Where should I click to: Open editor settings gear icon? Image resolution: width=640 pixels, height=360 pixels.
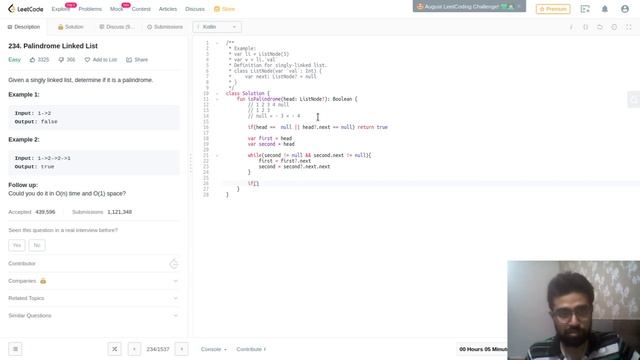tap(614, 27)
